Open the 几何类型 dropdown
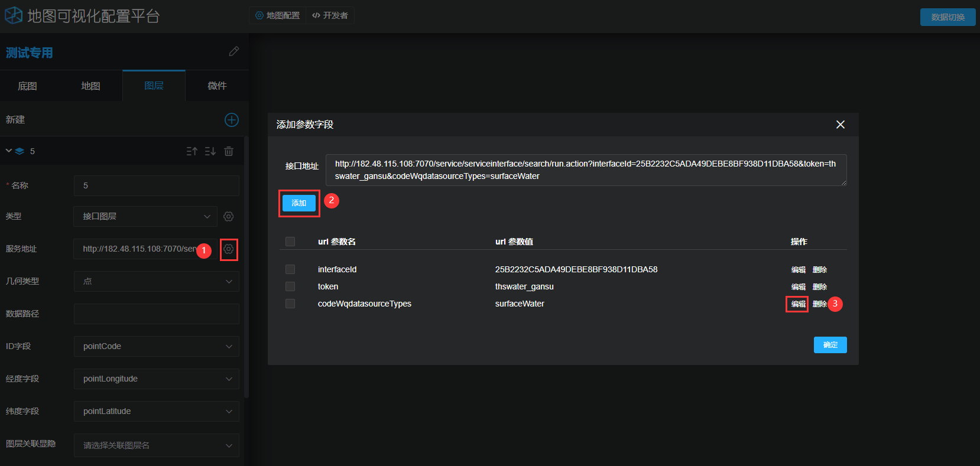980x466 pixels. click(157, 282)
